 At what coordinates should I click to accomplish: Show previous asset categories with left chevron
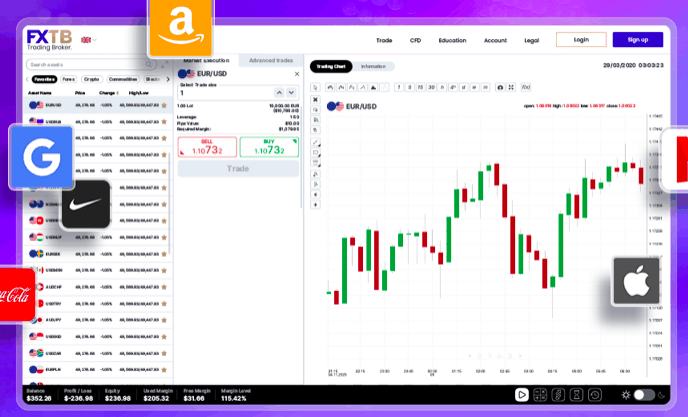coord(27,79)
